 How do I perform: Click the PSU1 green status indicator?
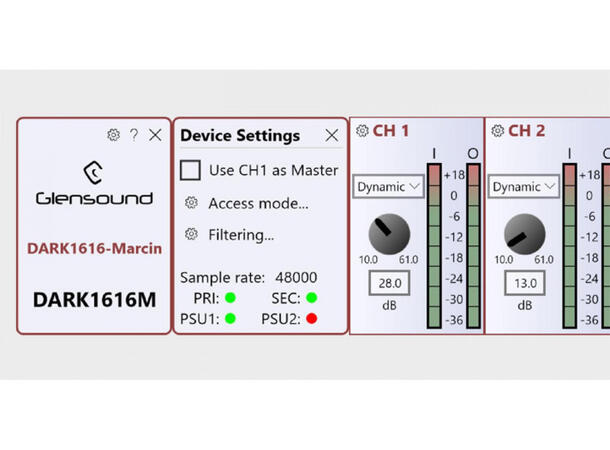230,319
